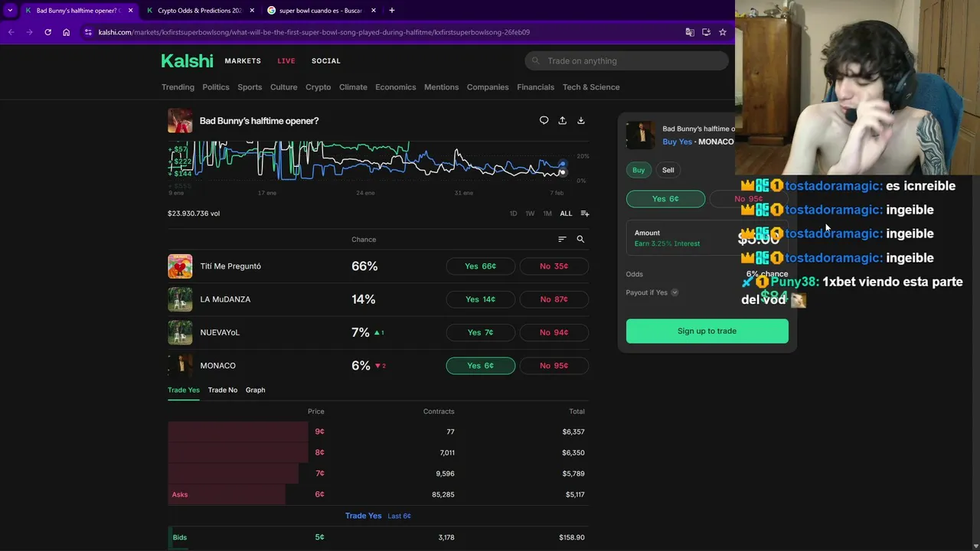Buy No 95¢ for MONACO row
The image size is (980, 551).
[554, 366]
